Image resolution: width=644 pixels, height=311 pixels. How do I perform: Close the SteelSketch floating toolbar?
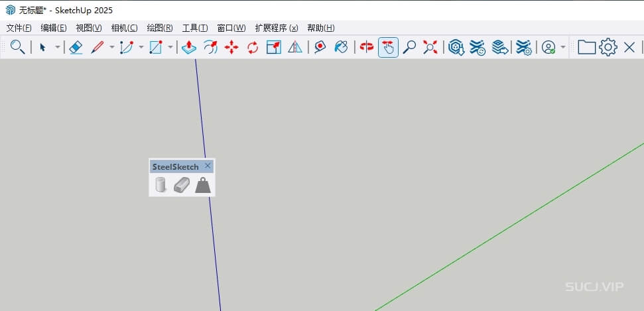coord(208,166)
